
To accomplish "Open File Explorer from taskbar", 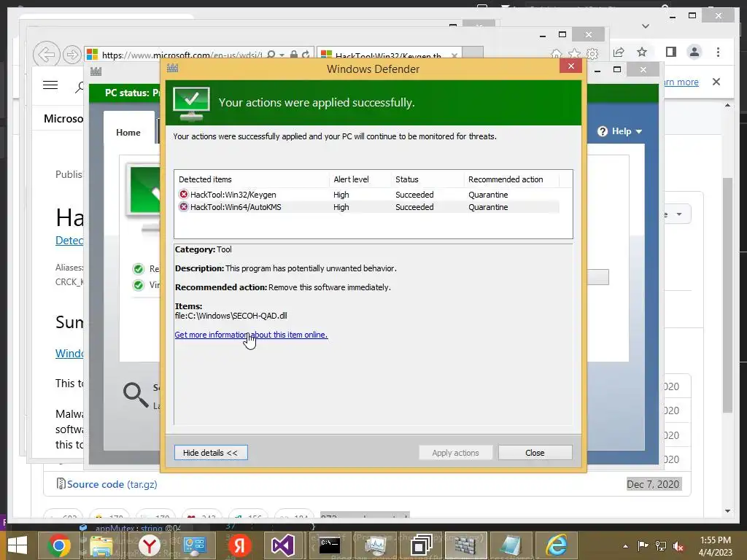I will click(x=101, y=545).
